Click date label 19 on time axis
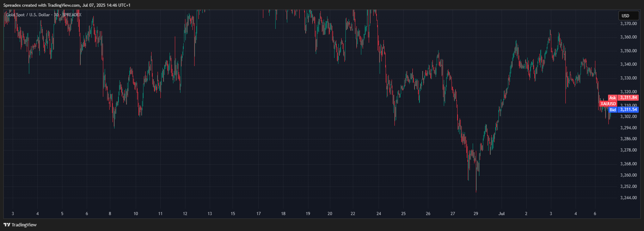The width and height of the screenshot is (644, 231). [x=308, y=214]
